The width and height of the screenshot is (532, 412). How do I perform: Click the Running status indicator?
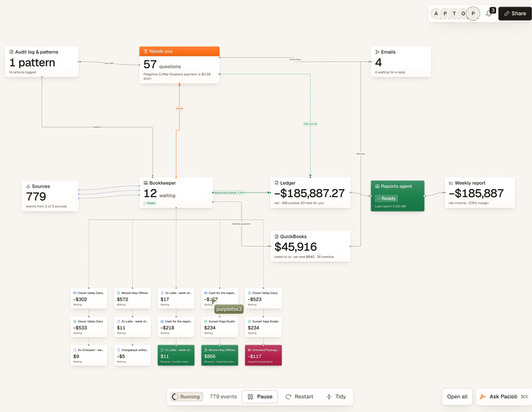tap(186, 397)
